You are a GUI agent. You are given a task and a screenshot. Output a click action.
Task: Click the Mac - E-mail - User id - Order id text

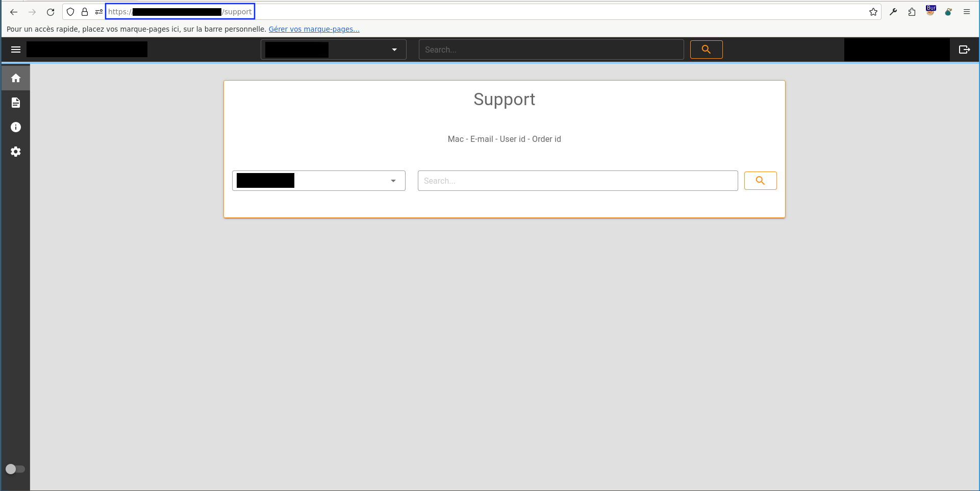coord(504,139)
